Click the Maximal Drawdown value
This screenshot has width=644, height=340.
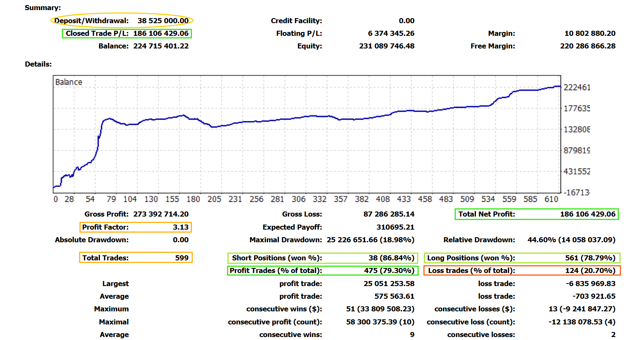(x=370, y=240)
